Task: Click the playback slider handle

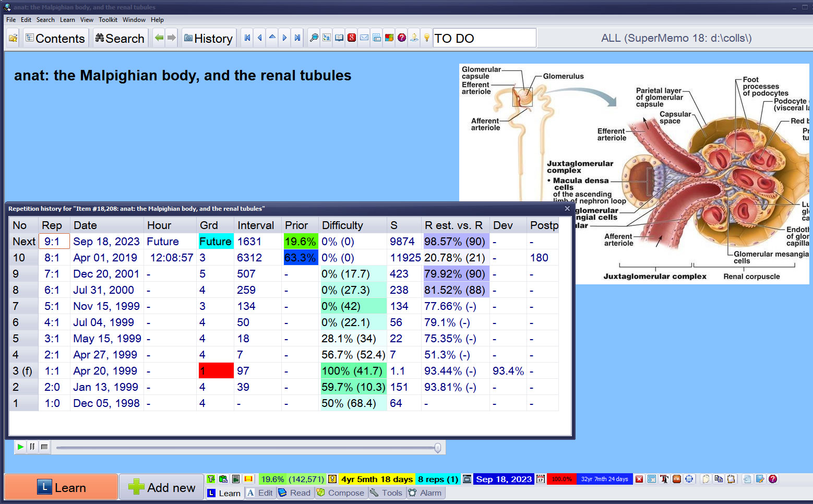Action: click(438, 448)
